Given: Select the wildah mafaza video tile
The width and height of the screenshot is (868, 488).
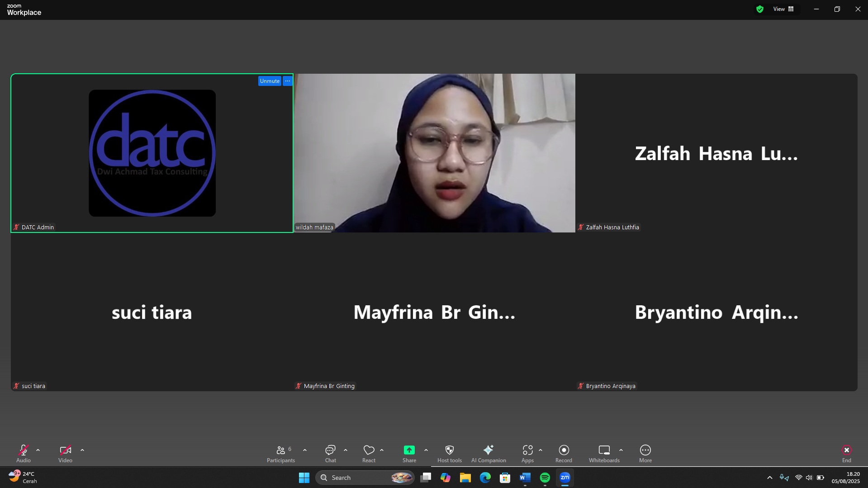Looking at the screenshot, I should (x=434, y=153).
